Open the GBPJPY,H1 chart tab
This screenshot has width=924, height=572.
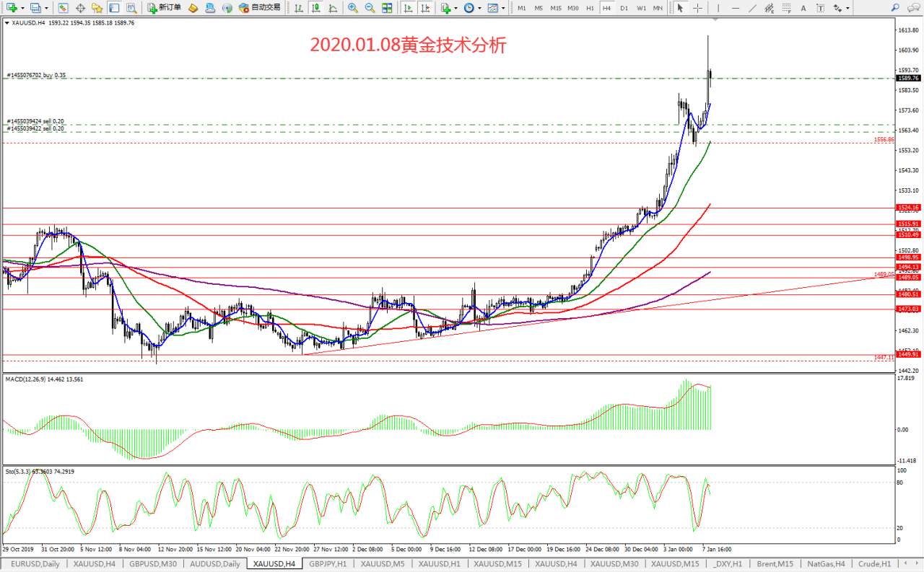329,563
